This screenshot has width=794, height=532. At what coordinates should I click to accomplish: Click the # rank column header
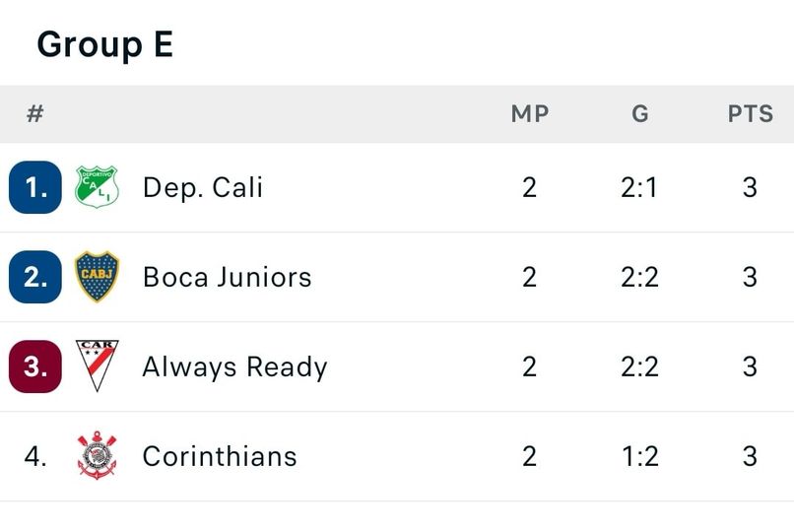coord(35,114)
